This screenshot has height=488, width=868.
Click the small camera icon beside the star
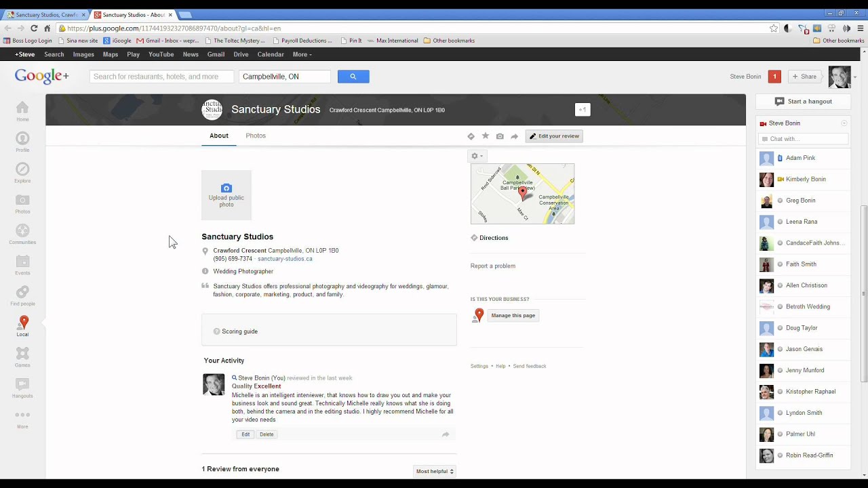coord(500,136)
